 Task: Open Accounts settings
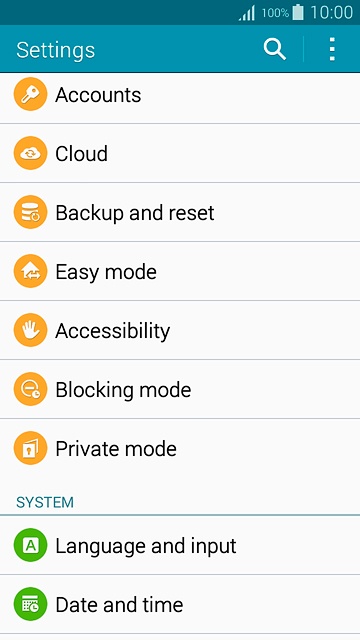(180, 94)
